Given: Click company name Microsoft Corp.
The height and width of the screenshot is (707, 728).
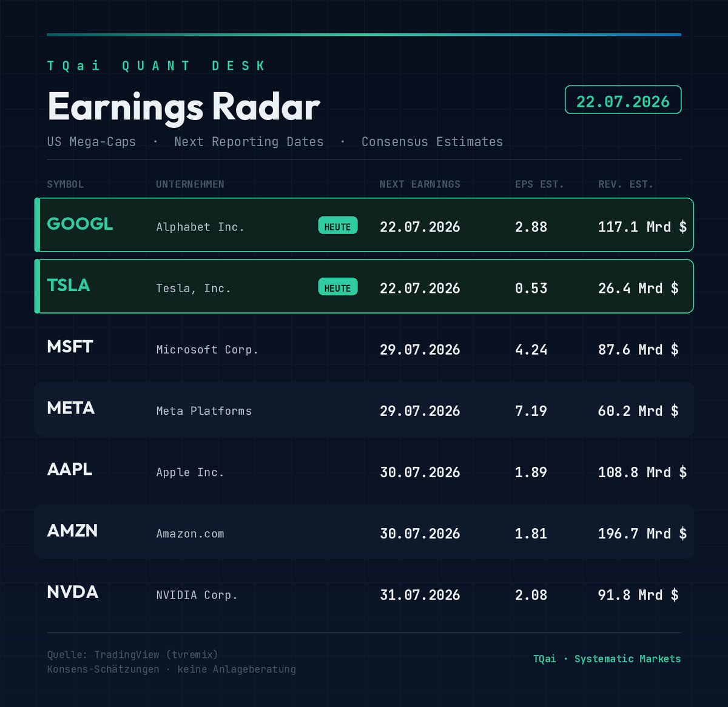Looking at the screenshot, I should (207, 350).
